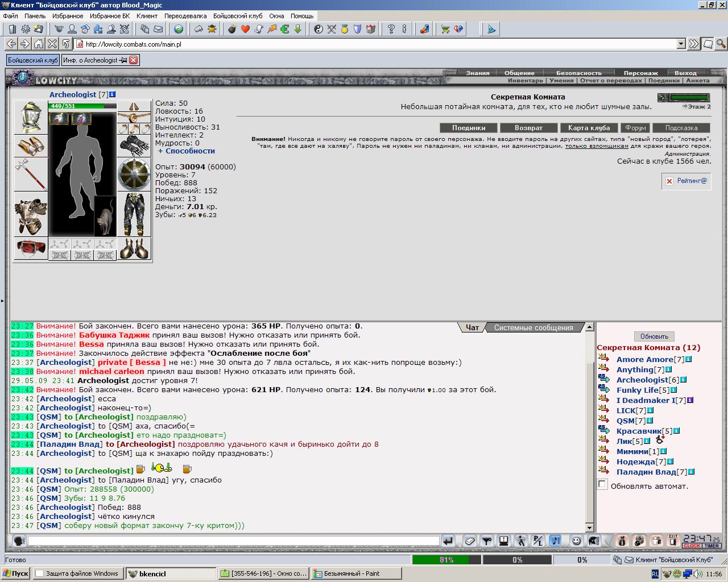This screenshot has width=728, height=582.
Task: Click the red heart toolbar icon
Action: click(246, 29)
